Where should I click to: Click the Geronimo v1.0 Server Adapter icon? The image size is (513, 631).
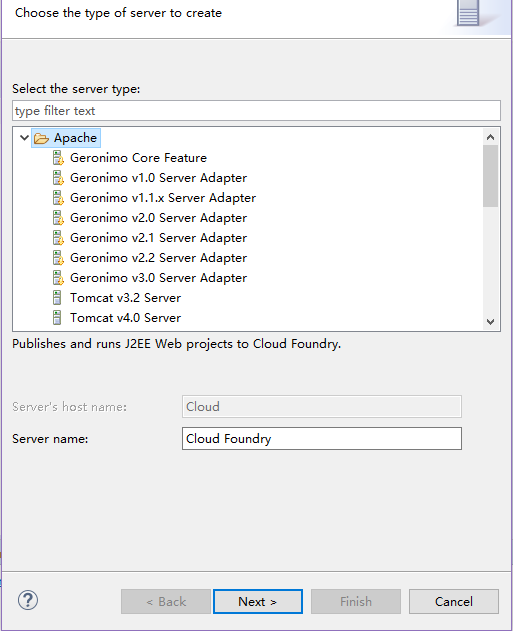pos(58,178)
